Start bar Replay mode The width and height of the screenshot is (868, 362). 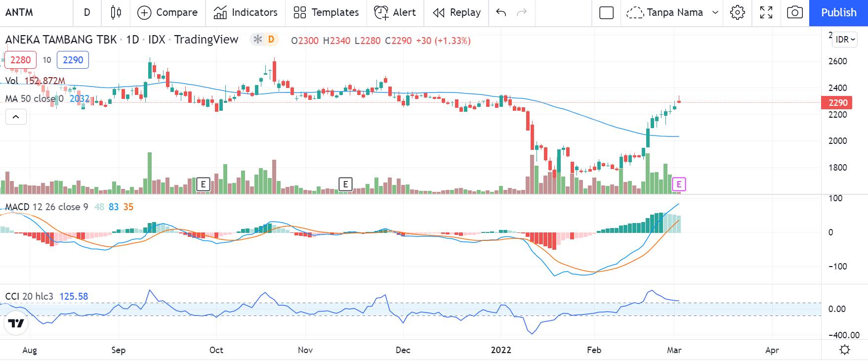[456, 12]
